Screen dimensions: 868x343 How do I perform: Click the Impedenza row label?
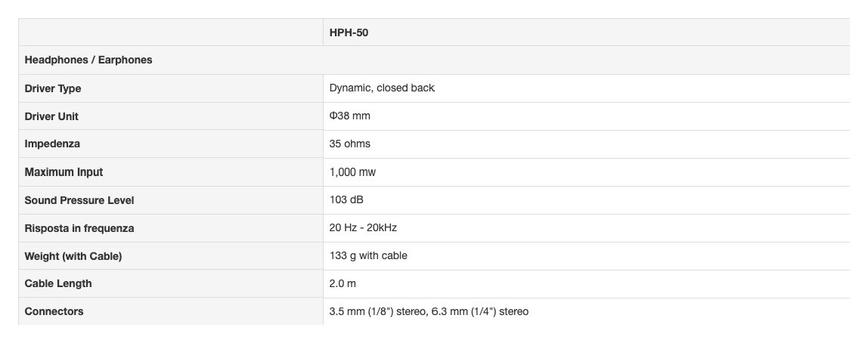click(52, 144)
